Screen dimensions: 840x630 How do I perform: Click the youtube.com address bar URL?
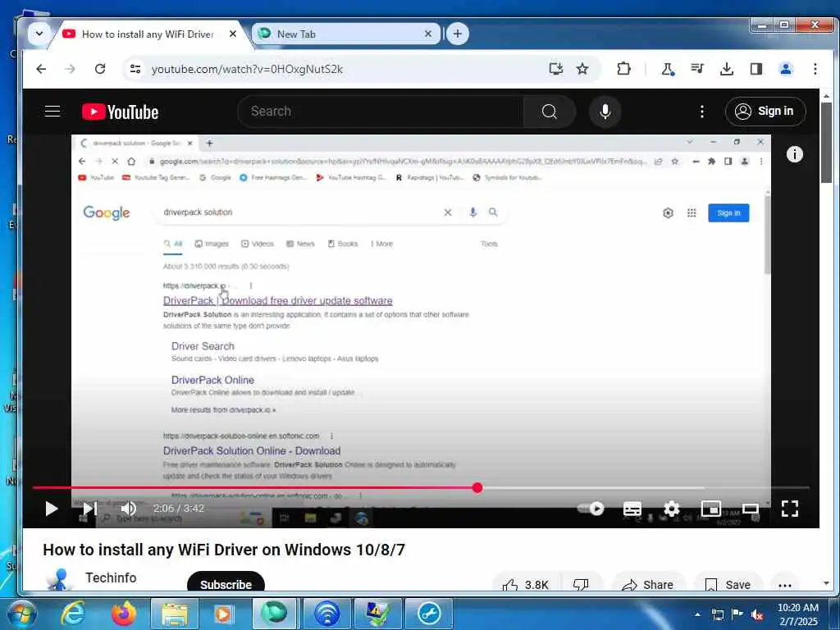(247, 69)
